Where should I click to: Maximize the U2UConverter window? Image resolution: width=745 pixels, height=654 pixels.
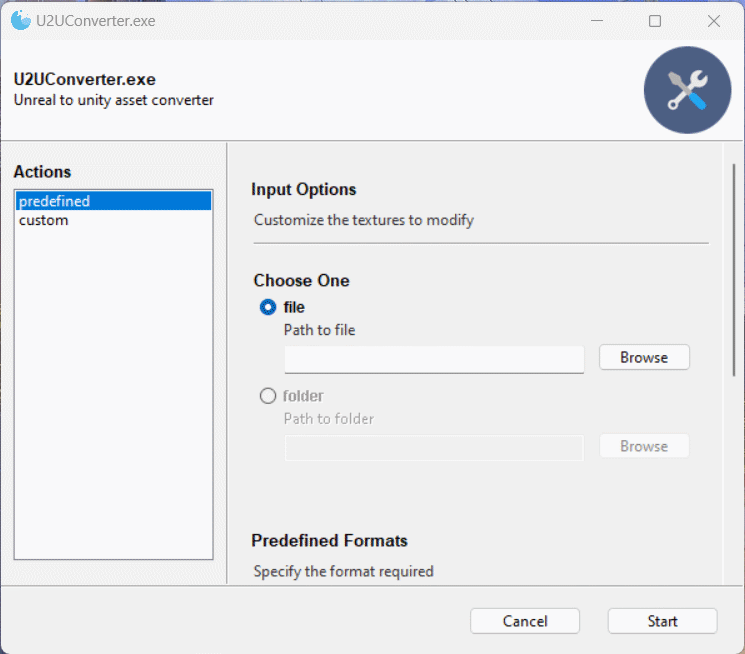(655, 20)
